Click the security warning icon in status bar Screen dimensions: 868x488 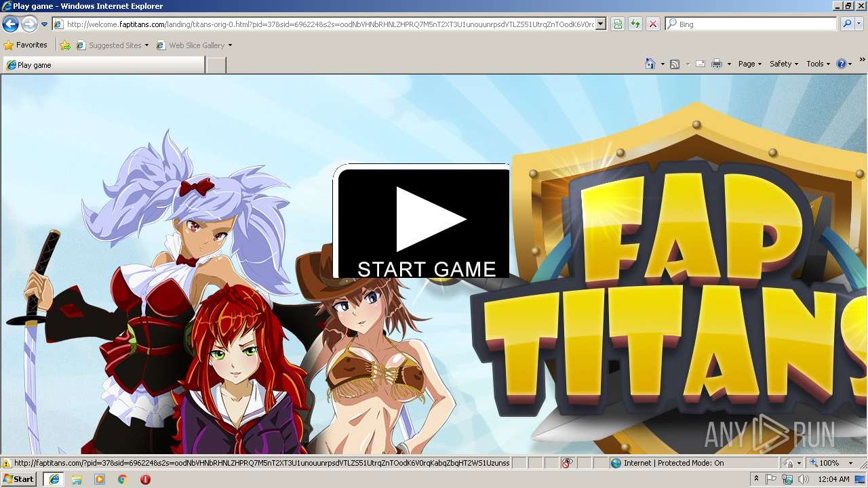(x=7, y=464)
